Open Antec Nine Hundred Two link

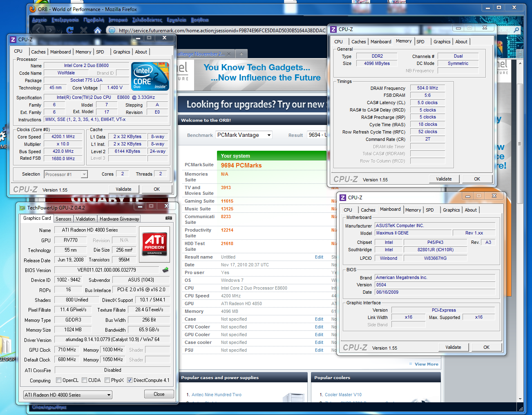217,395
